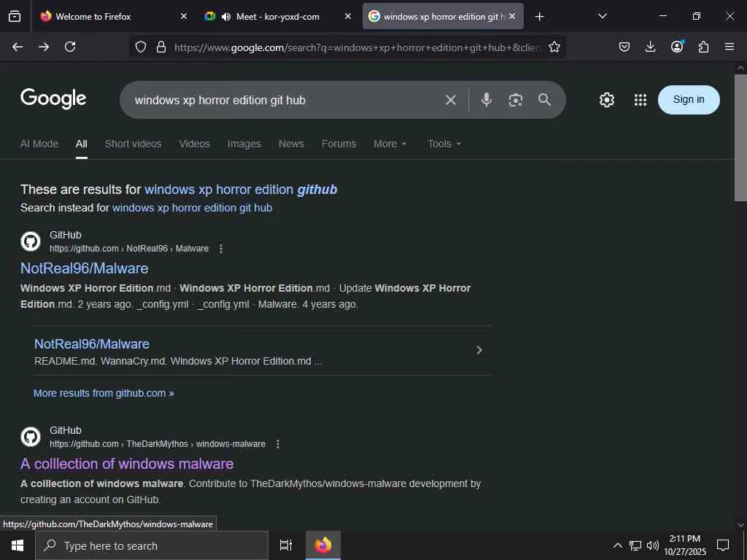Click the Google search query field

[x=286, y=100]
